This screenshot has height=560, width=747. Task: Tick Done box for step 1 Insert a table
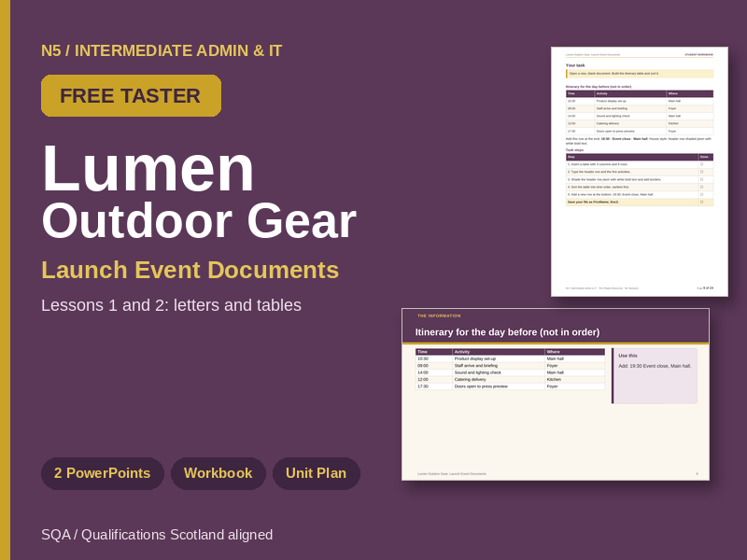[702, 164]
